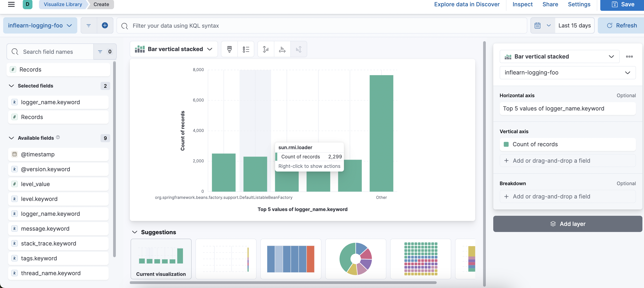Open left axis settings icon
Screen dimensions: 644x288
tap(266, 49)
